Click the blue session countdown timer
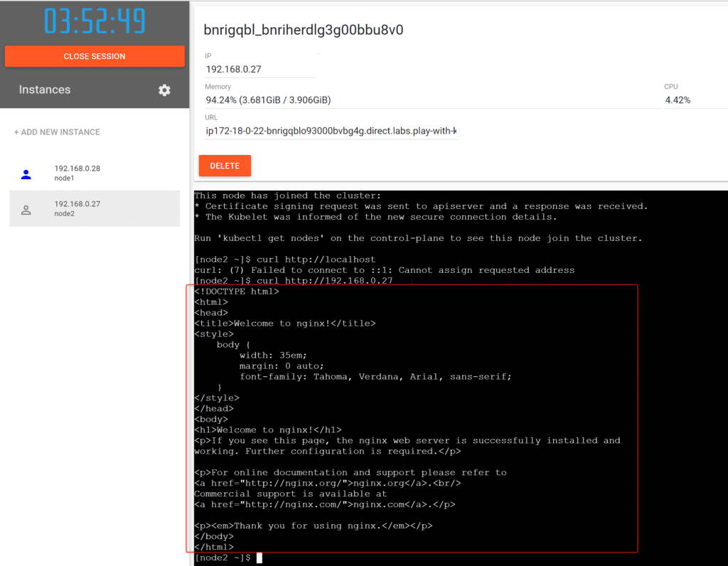The height and width of the screenshot is (566, 728). 95,22
